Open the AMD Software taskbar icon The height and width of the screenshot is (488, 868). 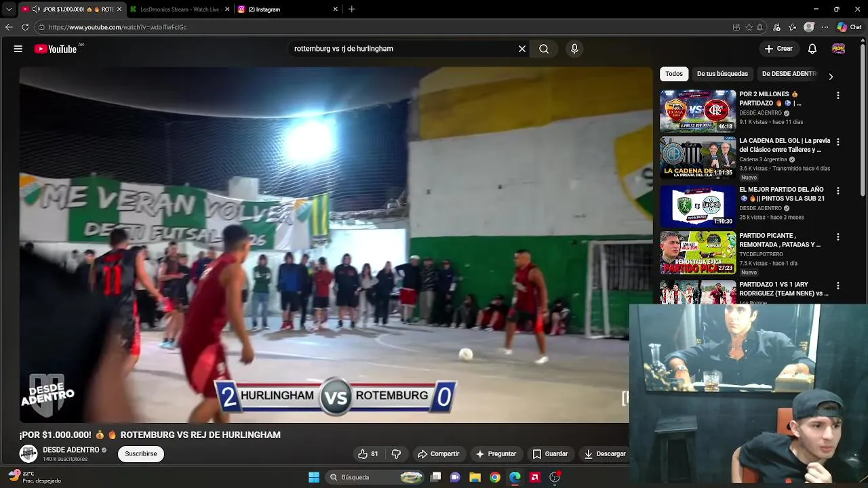534,477
